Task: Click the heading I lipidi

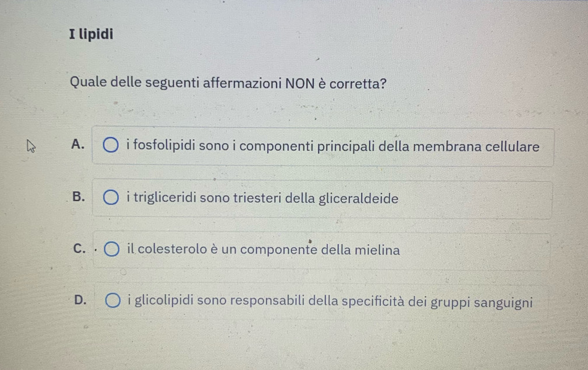Action: point(91,34)
